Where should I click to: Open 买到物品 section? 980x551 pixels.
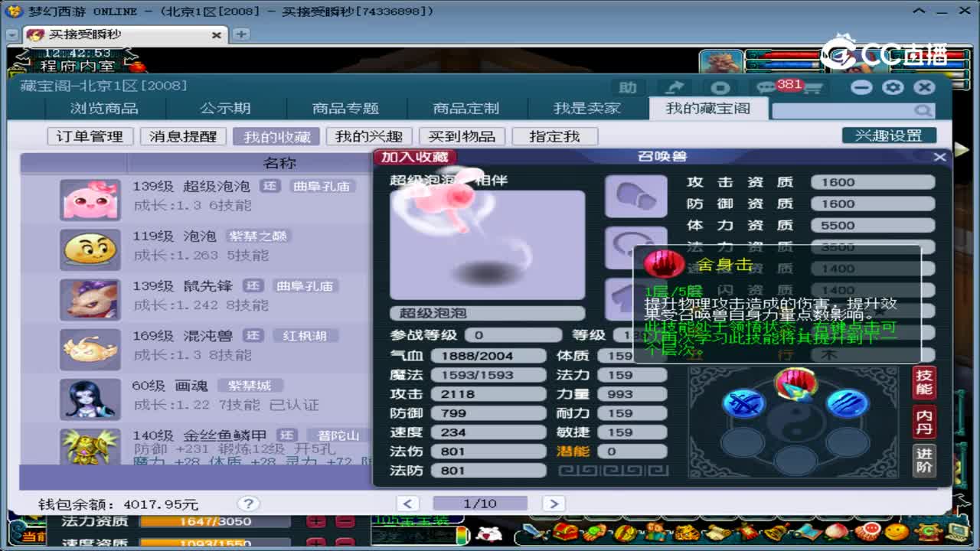462,136
